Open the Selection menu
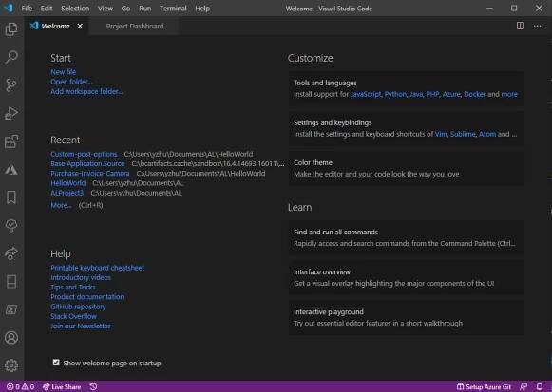 75,9
